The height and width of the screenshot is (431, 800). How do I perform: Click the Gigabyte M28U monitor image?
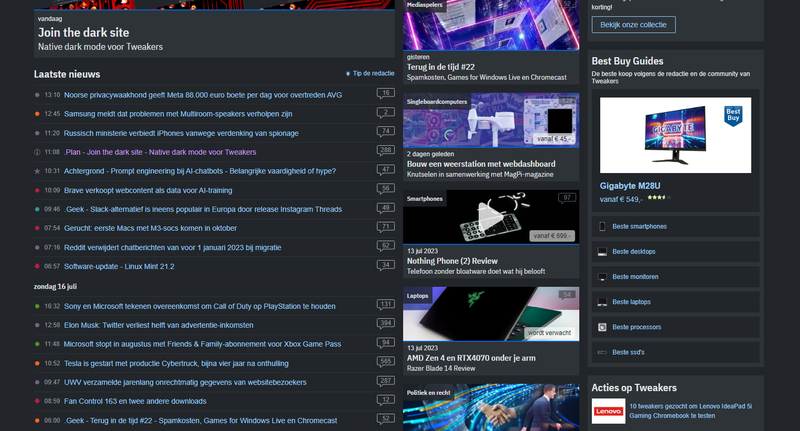[x=675, y=135]
